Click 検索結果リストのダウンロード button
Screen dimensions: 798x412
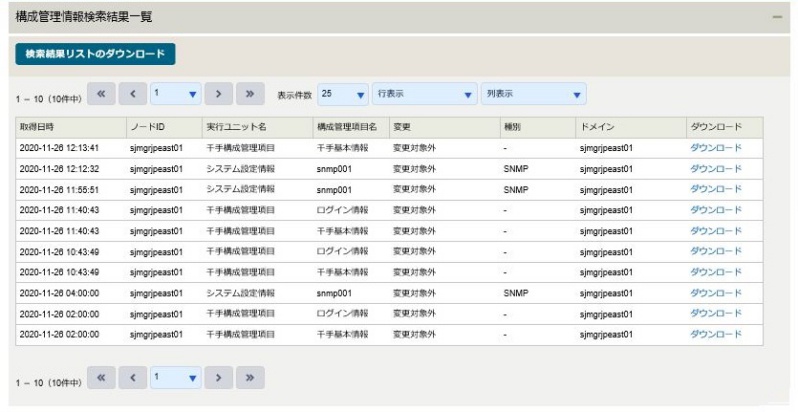tap(95, 54)
